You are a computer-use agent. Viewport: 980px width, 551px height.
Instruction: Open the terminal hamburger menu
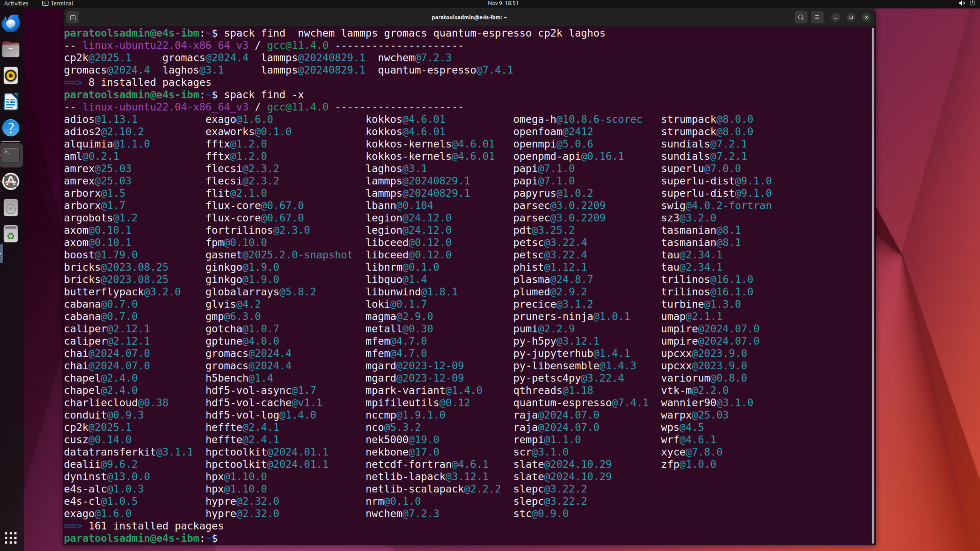817,17
